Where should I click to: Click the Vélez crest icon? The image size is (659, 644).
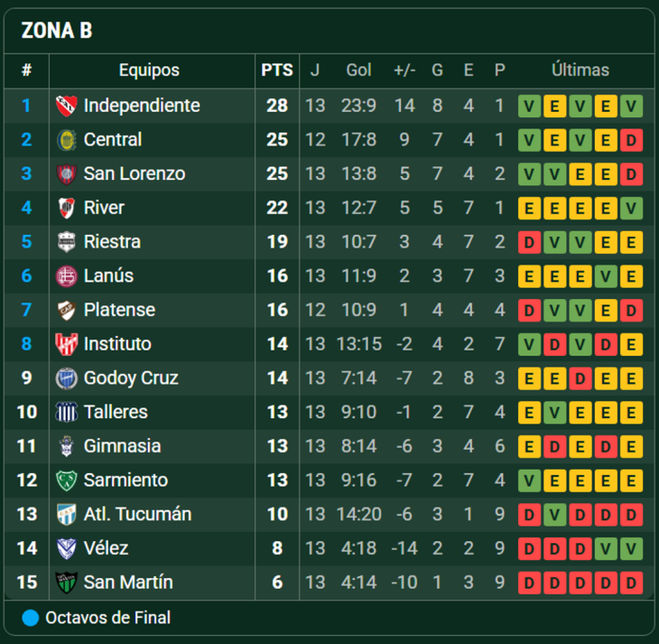pos(67,548)
